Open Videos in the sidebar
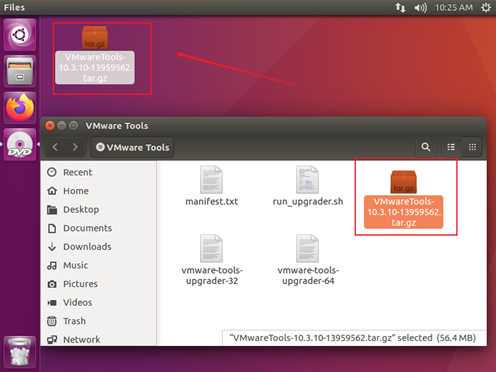 click(99, 303)
